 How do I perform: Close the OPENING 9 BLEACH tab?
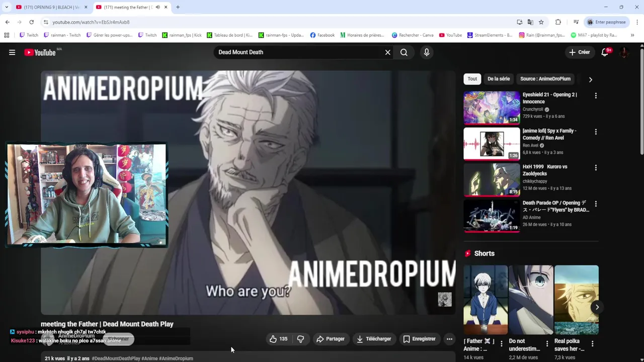(x=86, y=7)
